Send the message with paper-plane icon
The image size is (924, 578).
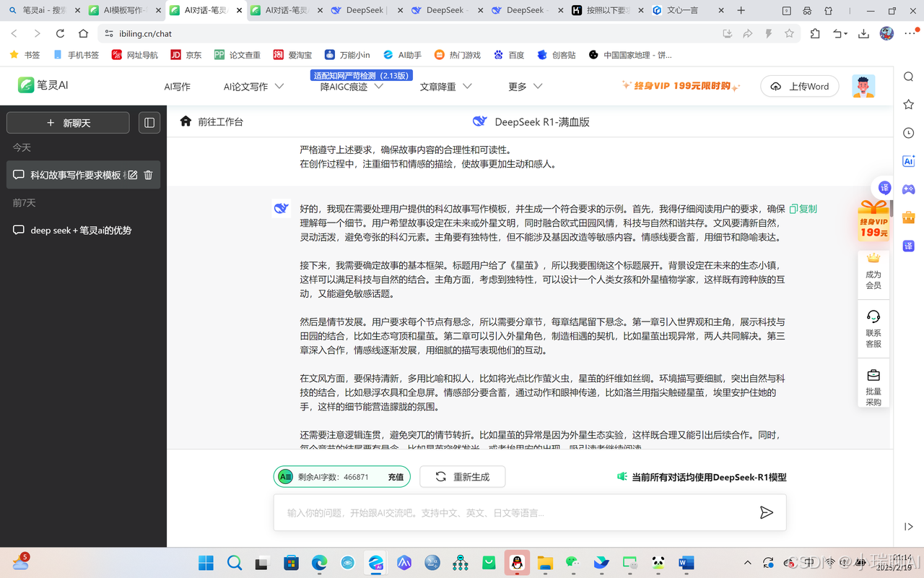pos(766,512)
